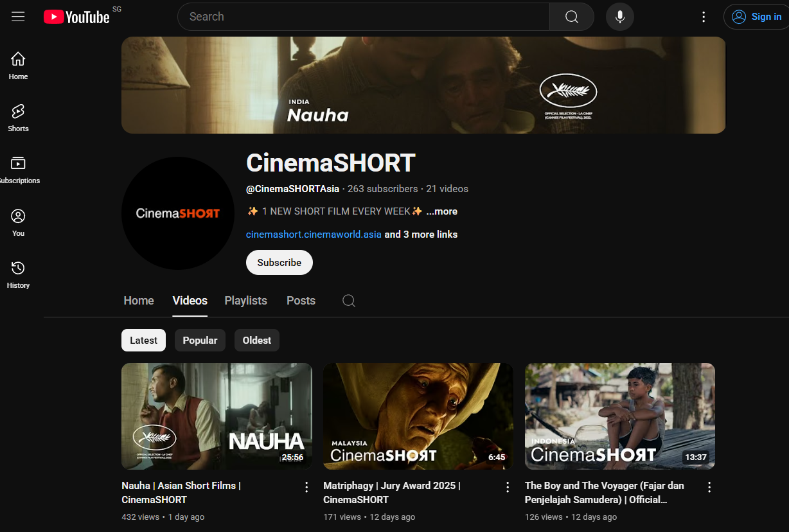Screen dimensions: 789x532
Task: Open Subscriptions in sidebar
Action: (18, 170)
